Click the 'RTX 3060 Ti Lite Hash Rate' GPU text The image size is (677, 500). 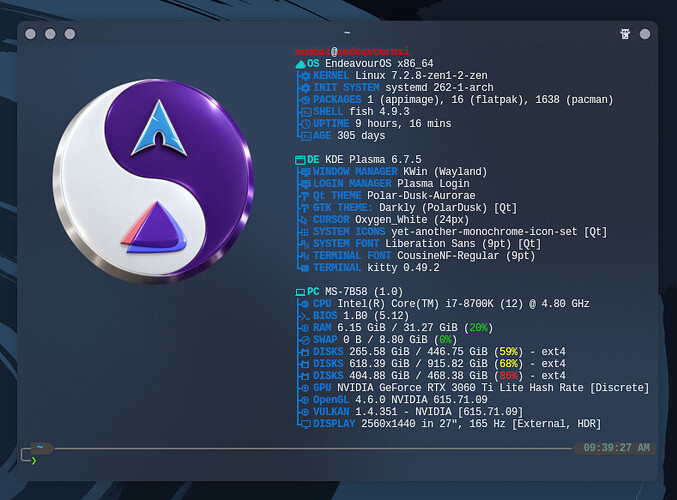pos(505,388)
